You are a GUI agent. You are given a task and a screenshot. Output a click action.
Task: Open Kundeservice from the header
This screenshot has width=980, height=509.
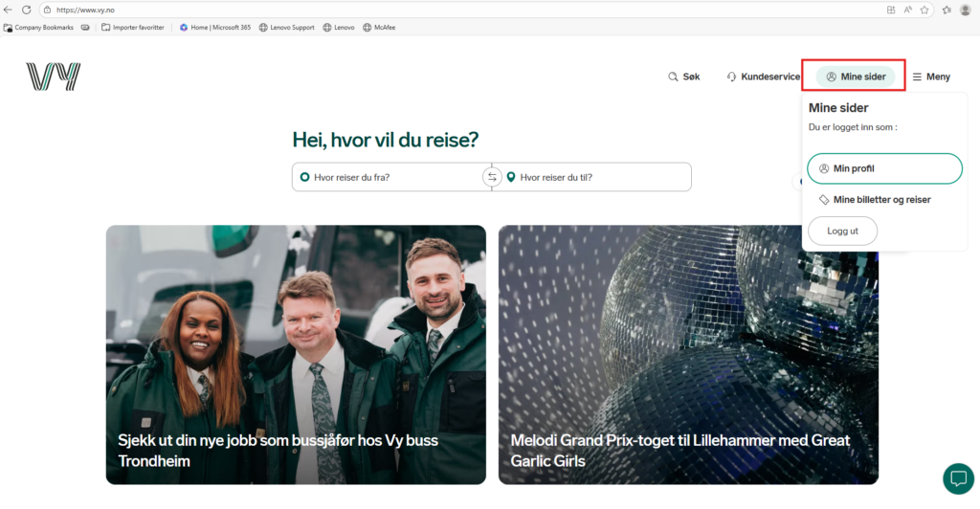[763, 77]
